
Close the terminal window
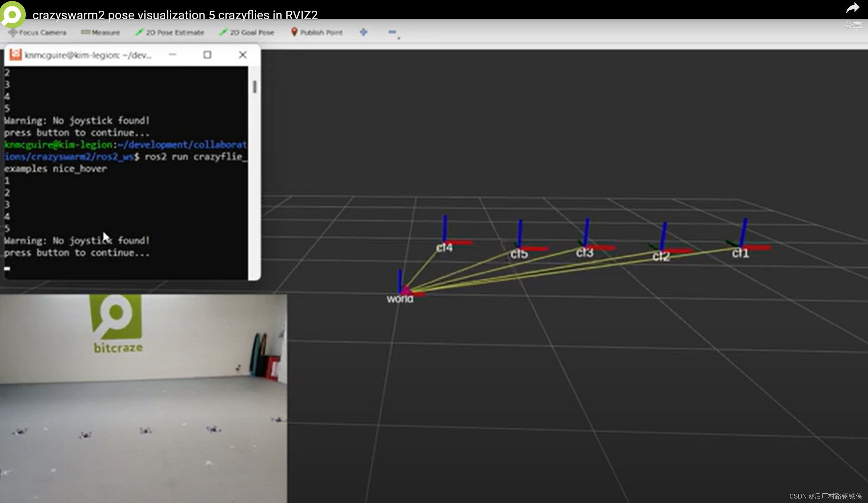tap(242, 55)
